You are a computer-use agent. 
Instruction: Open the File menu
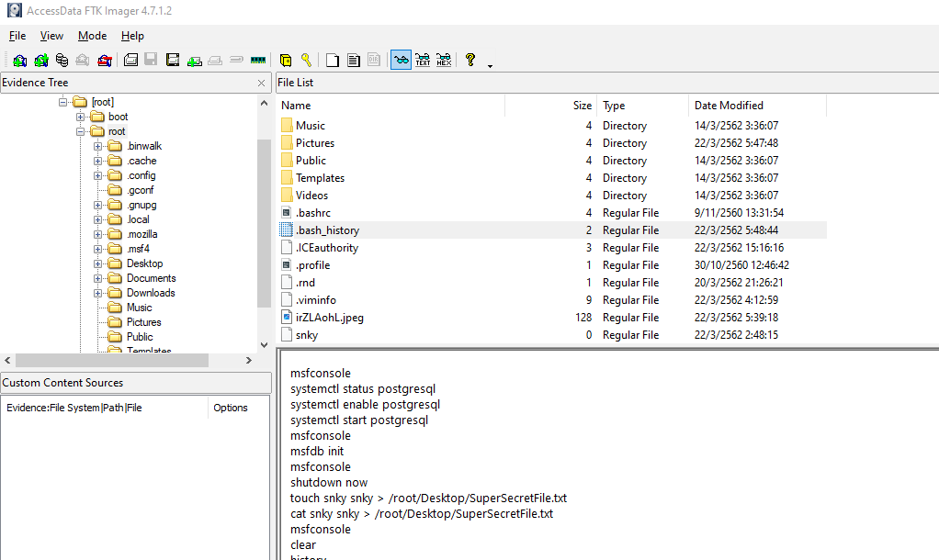coord(17,36)
